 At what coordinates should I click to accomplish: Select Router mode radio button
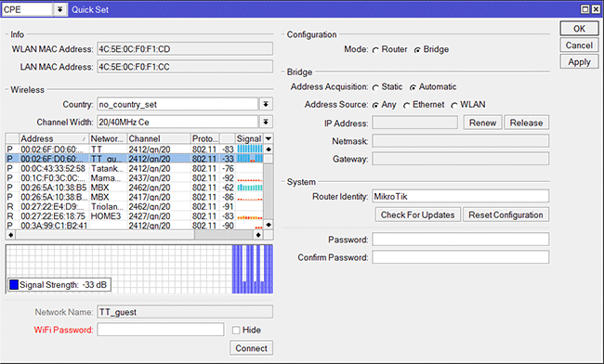click(375, 50)
